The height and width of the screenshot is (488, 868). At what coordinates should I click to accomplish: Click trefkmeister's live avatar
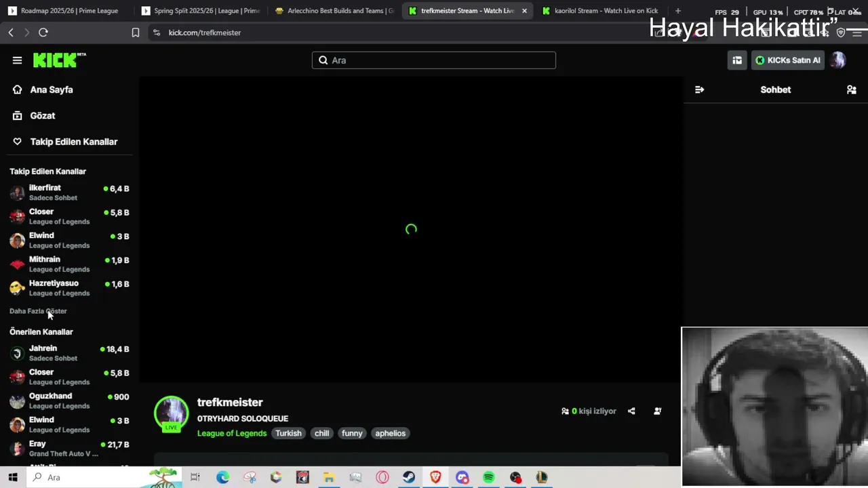171,413
